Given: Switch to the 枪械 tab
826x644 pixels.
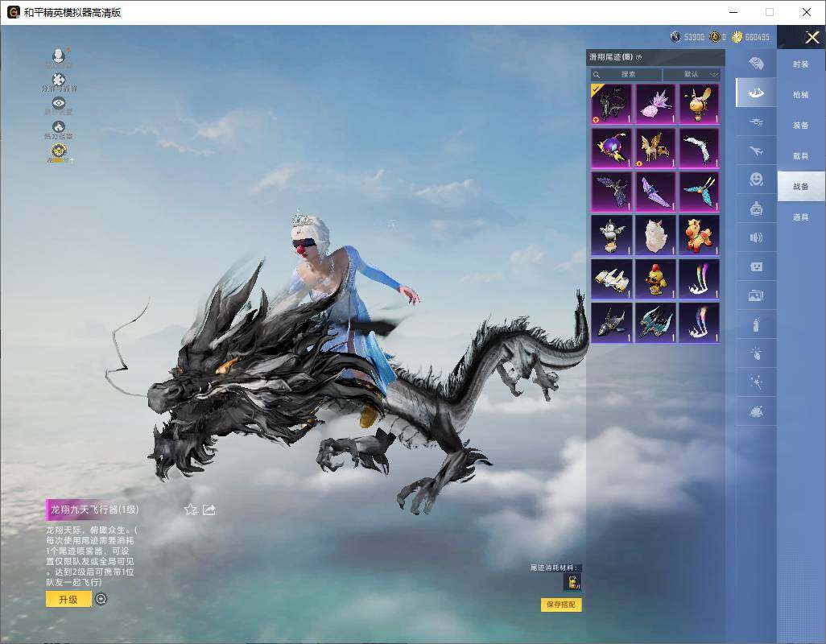Looking at the screenshot, I should coord(801,95).
